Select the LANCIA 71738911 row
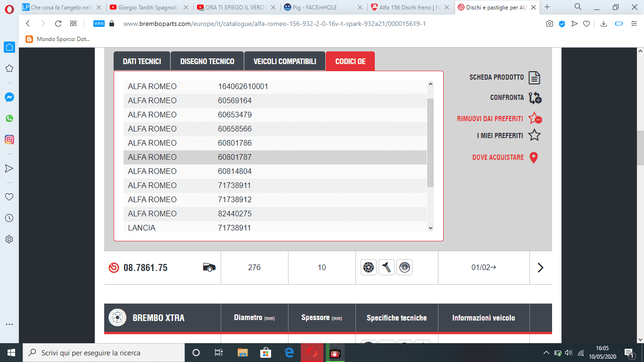Viewport: 644px width, 362px height. 275,227
